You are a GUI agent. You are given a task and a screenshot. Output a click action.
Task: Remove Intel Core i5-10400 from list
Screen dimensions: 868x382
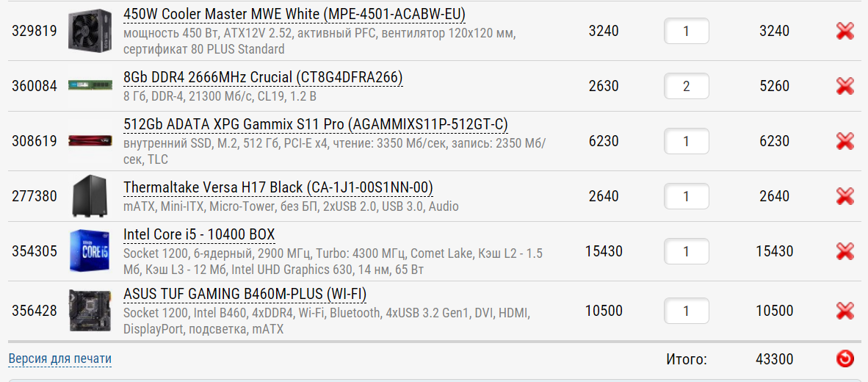[x=845, y=251]
